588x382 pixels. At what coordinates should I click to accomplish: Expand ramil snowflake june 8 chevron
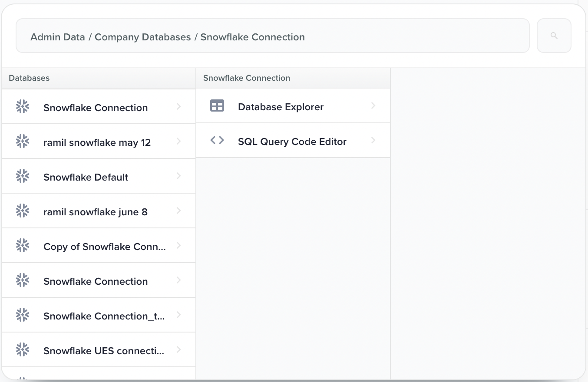tap(178, 211)
